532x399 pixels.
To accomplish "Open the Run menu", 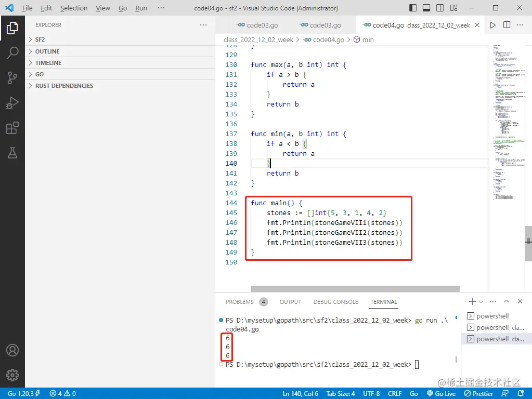I will click(141, 8).
